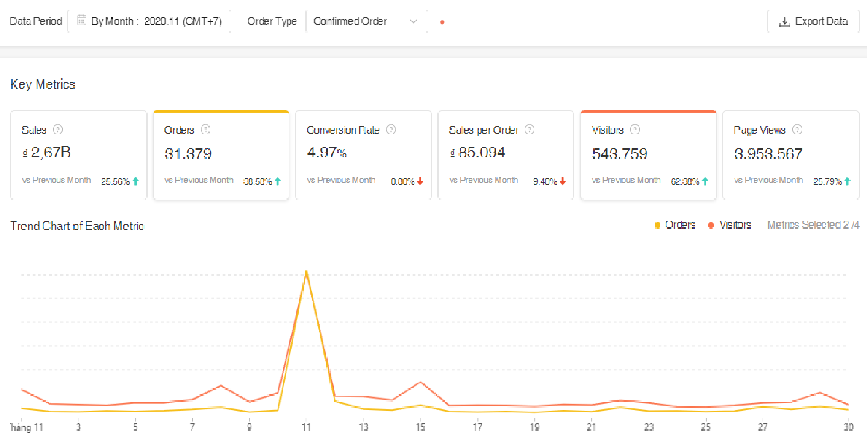The width and height of the screenshot is (868, 448).
Task: Click the green up arrow beside 25.56%
Action: (x=136, y=181)
